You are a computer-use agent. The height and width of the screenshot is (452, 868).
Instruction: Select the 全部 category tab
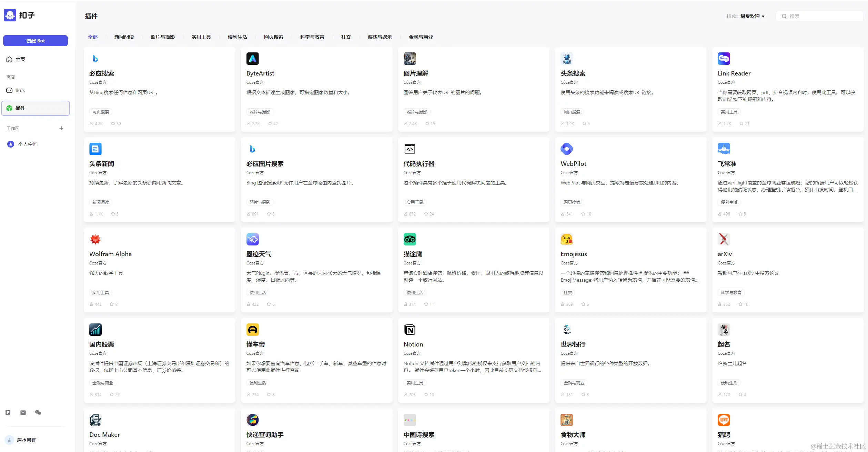point(93,37)
